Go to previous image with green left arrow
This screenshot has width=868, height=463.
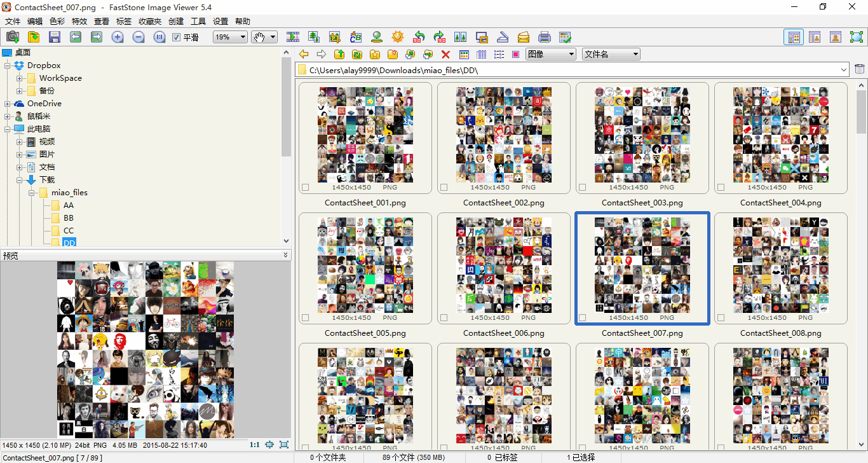click(76, 37)
